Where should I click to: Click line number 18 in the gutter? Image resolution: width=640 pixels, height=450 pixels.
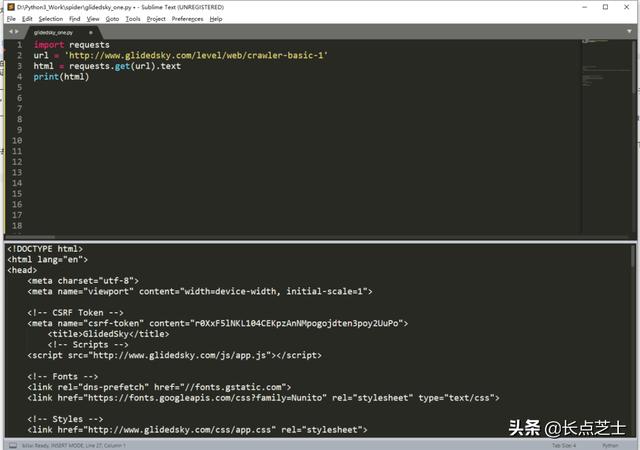click(x=17, y=225)
